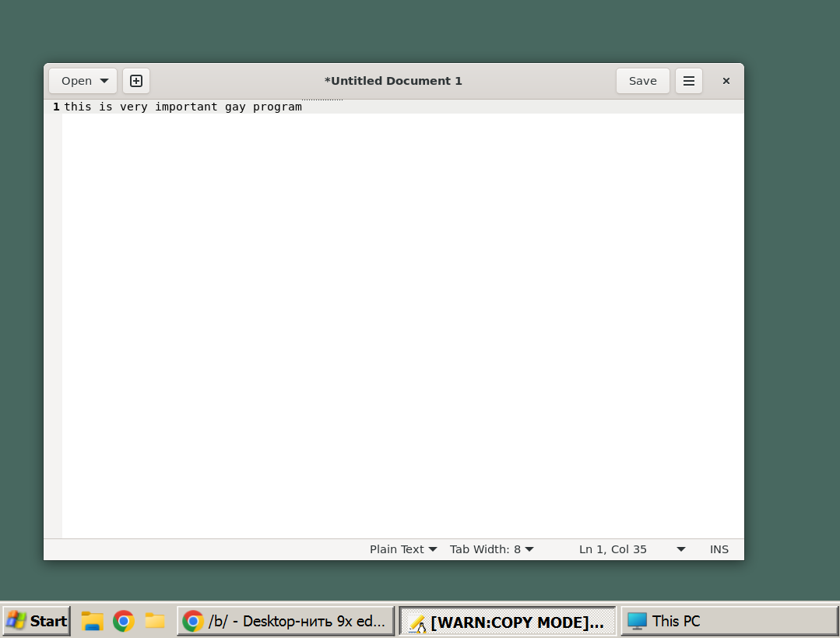Launch Chrome from the quick launch bar

tap(124, 621)
